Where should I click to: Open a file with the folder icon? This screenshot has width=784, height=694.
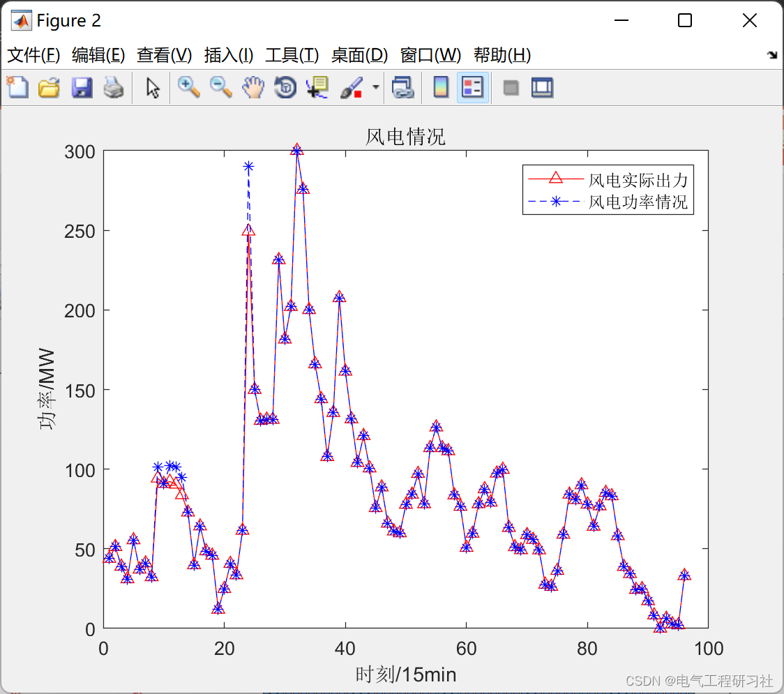pos(49,87)
